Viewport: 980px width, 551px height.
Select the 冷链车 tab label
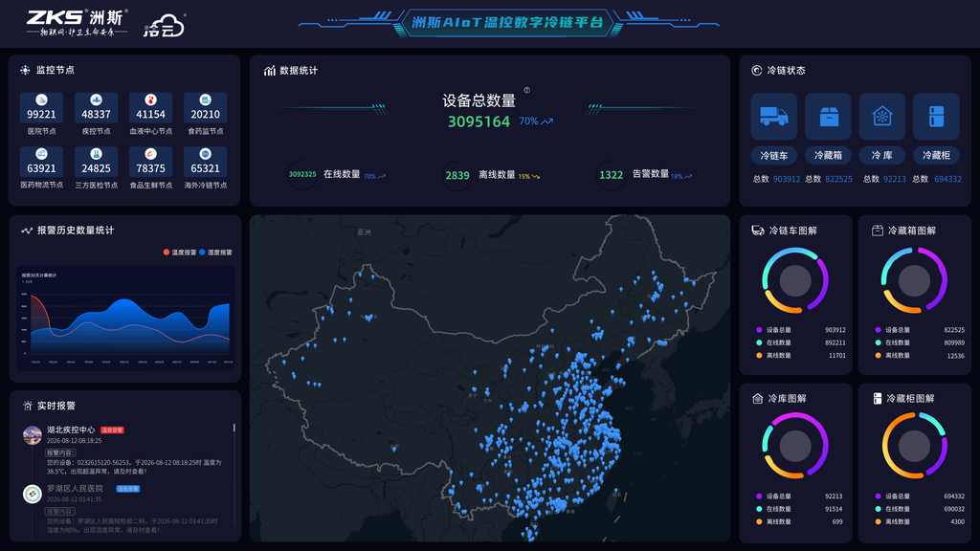tap(773, 156)
